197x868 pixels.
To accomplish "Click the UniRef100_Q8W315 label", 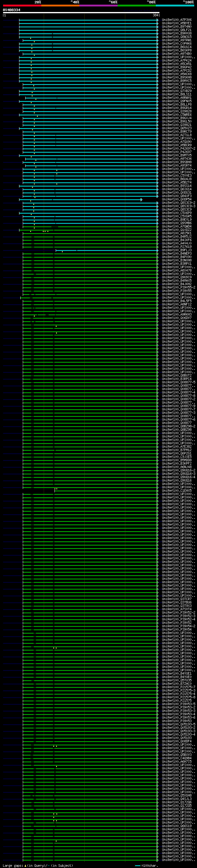I will click(177, 37).
